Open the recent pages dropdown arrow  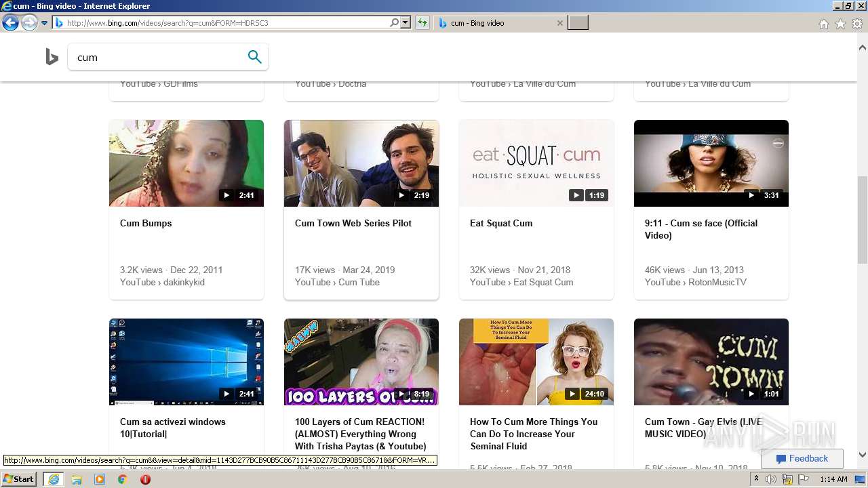(45, 23)
